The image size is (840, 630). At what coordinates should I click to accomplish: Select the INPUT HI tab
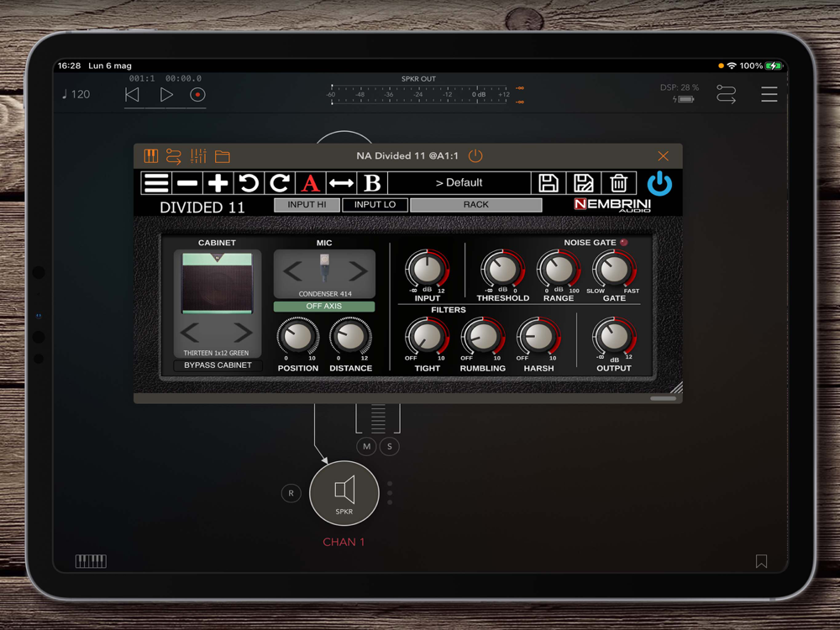pos(307,205)
